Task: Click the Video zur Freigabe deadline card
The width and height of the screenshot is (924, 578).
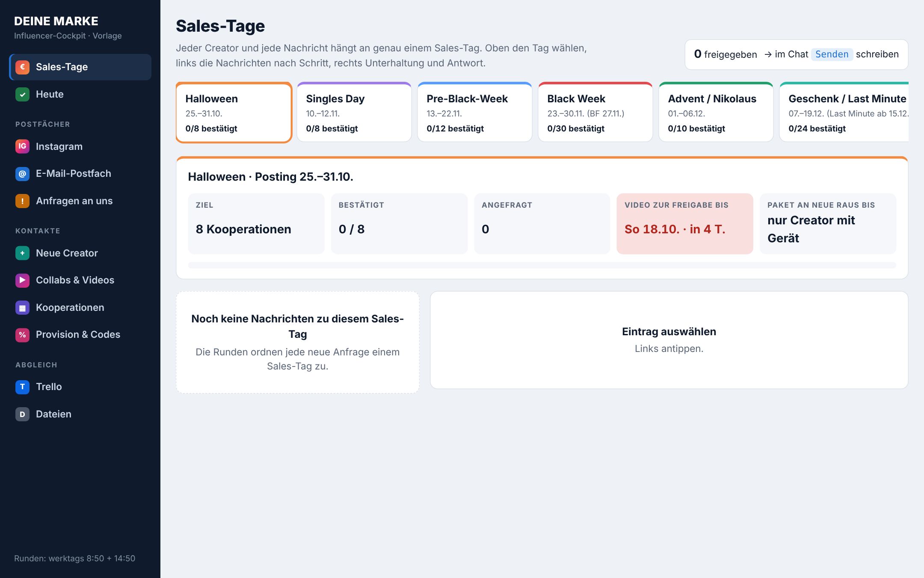Action: pos(685,224)
